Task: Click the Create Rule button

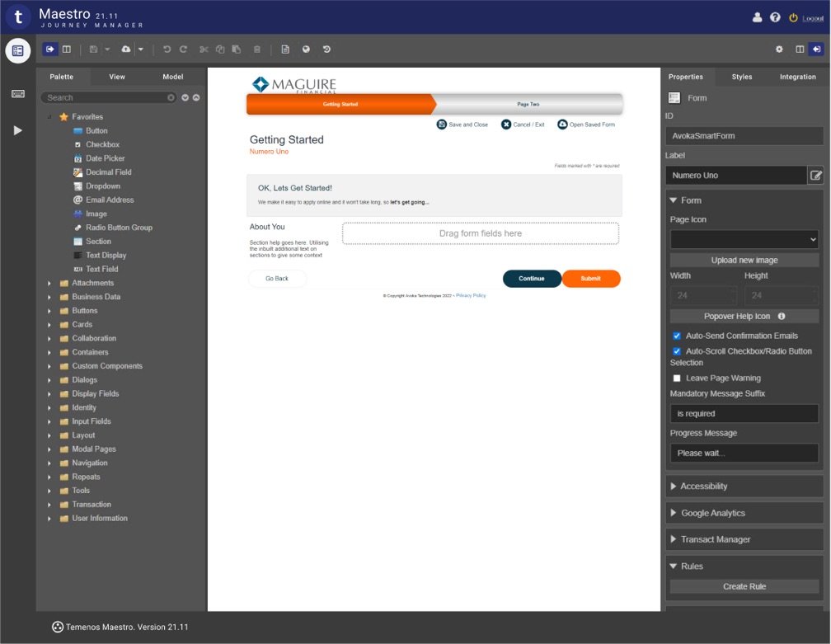Action: click(x=744, y=586)
